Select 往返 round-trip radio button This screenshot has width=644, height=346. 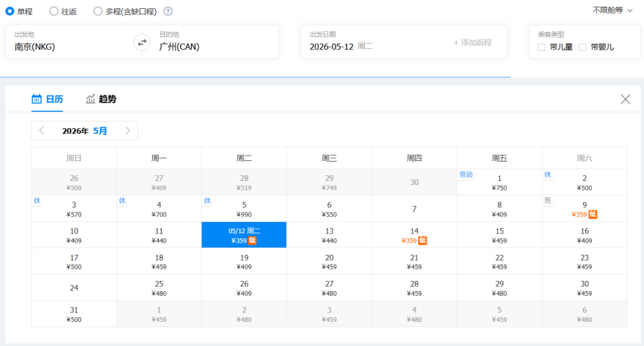pyautogui.click(x=54, y=11)
